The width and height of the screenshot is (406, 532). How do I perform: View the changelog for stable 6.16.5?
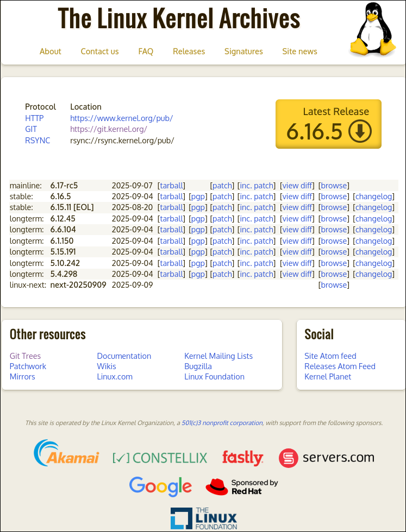(374, 197)
